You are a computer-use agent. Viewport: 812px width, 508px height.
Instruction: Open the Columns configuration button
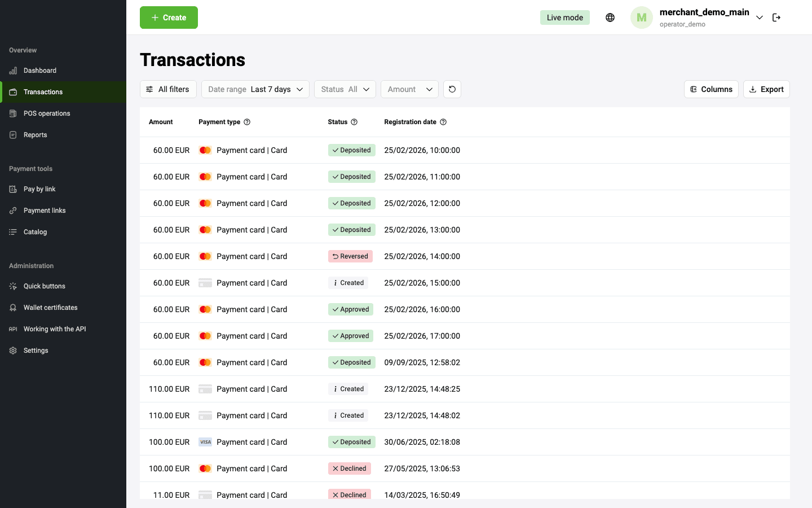pyautogui.click(x=711, y=89)
